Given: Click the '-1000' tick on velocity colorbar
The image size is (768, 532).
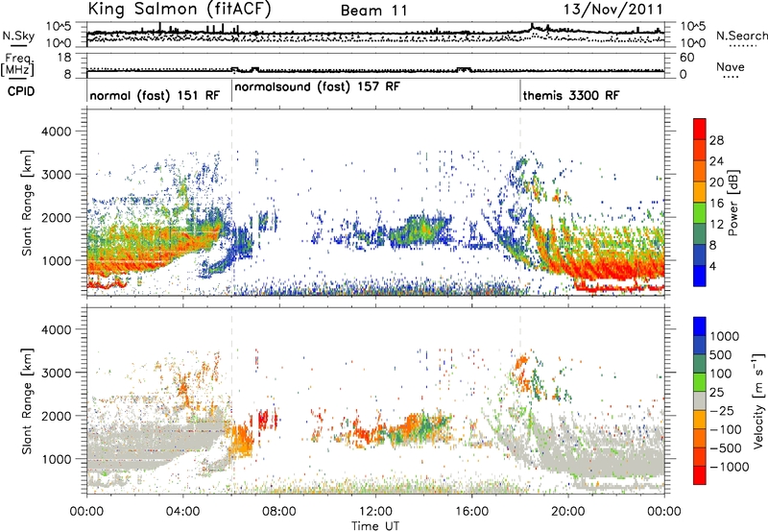Looking at the screenshot, I should click(x=730, y=467).
